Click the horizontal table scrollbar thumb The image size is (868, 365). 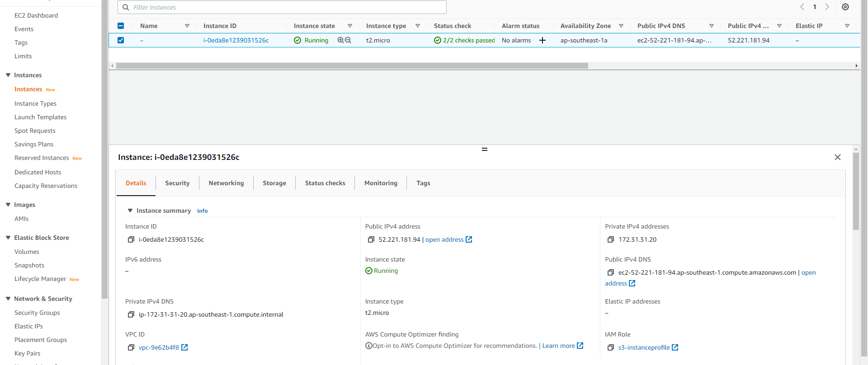[352, 66]
